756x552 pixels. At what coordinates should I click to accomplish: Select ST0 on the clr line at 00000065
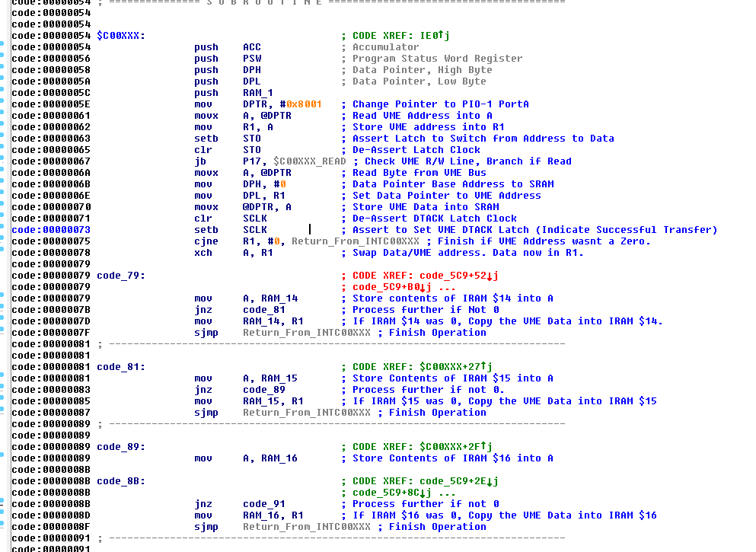click(252, 150)
